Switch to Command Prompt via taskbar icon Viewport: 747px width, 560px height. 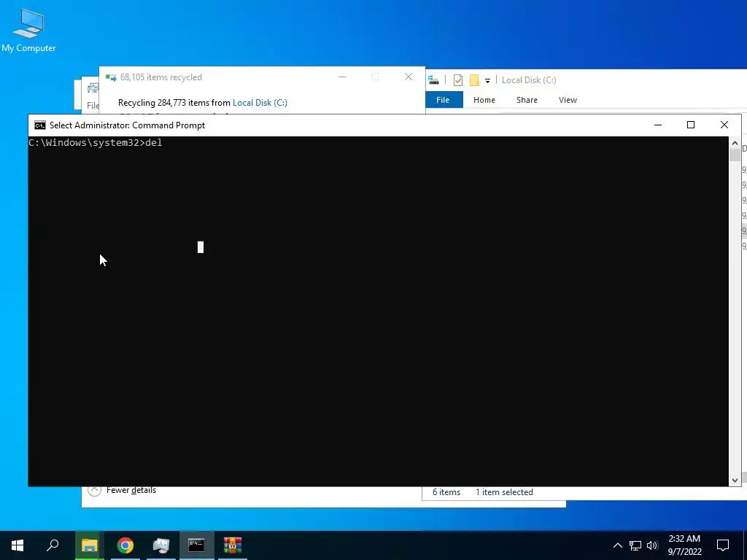[196, 545]
